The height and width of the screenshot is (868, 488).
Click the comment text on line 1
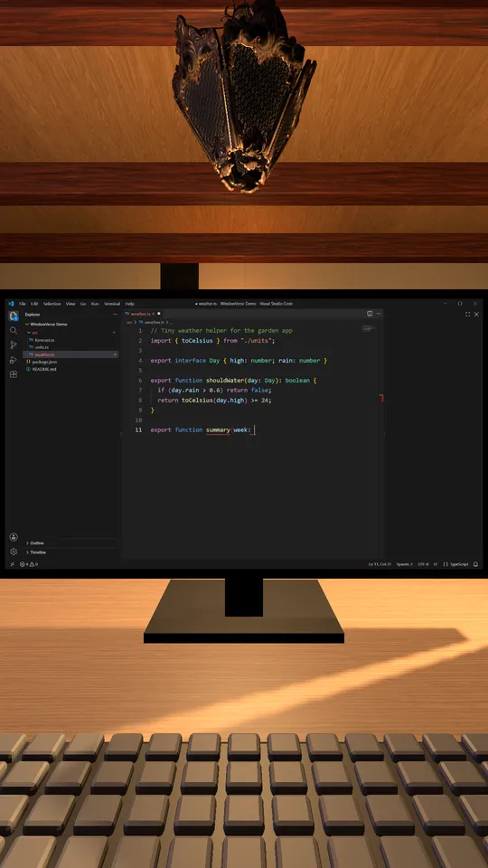tap(221, 331)
